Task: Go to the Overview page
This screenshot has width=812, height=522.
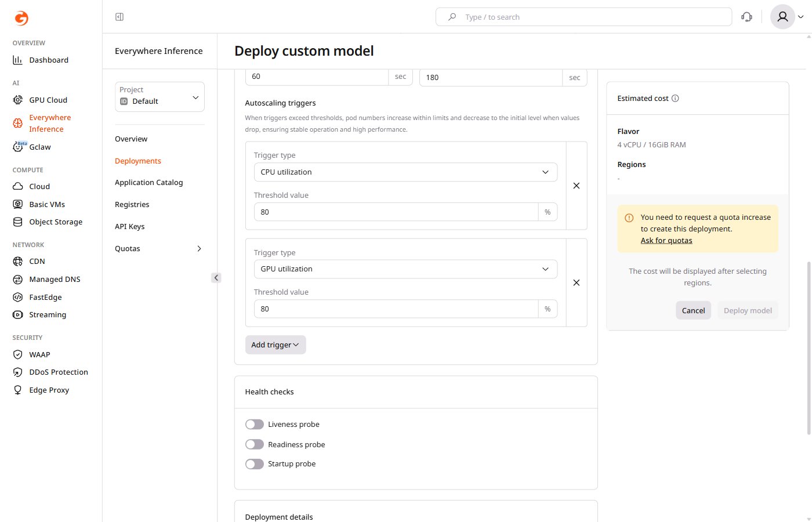Action: click(131, 139)
